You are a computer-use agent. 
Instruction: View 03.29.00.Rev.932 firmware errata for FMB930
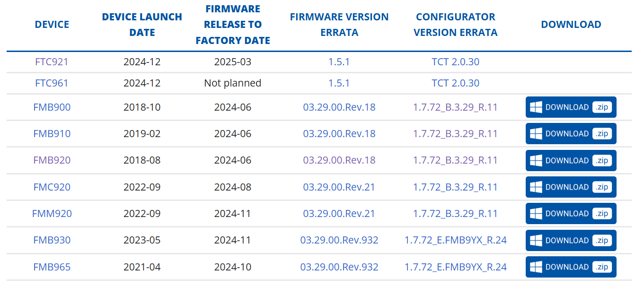click(339, 240)
